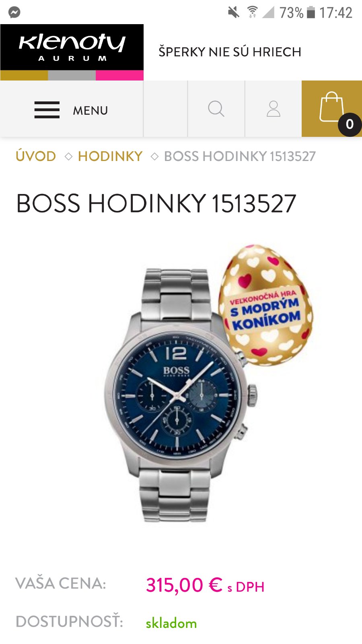Tap the MENU label

[x=90, y=110]
